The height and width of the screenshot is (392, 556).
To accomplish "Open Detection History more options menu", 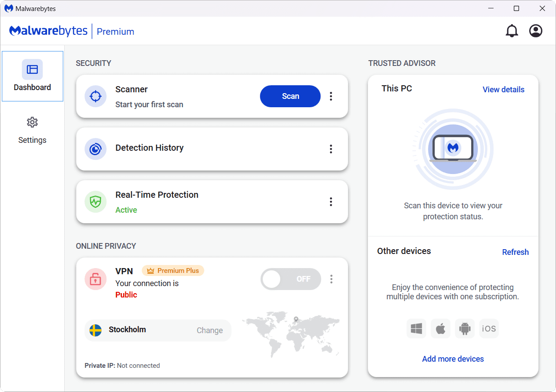I will pos(331,149).
